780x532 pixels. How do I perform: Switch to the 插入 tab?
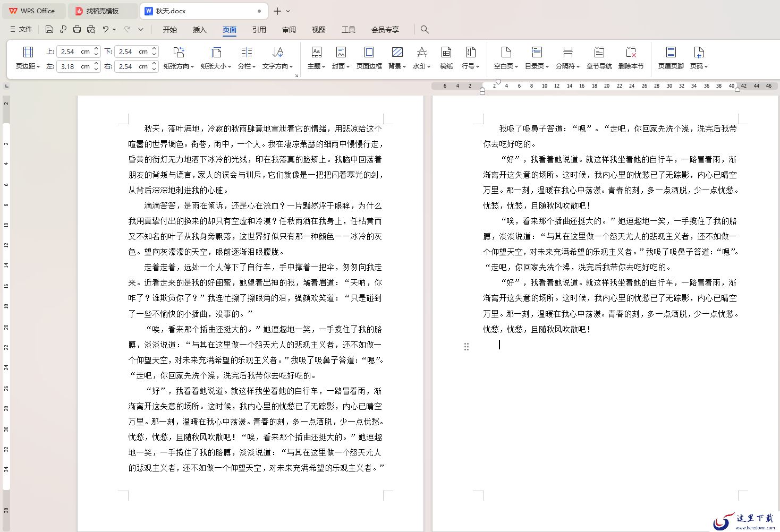200,29
